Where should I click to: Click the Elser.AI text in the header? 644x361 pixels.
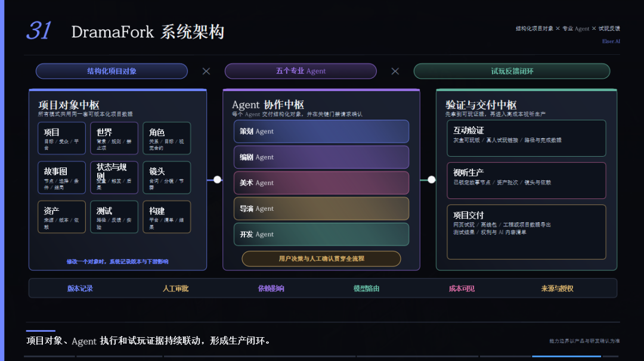(611, 41)
